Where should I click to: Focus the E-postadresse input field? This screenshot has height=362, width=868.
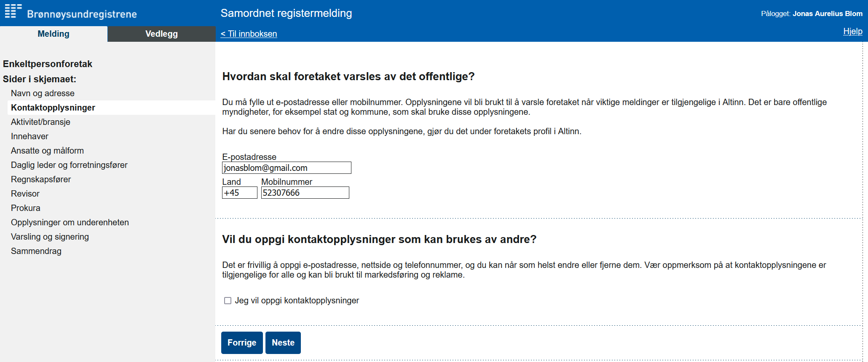coord(287,168)
